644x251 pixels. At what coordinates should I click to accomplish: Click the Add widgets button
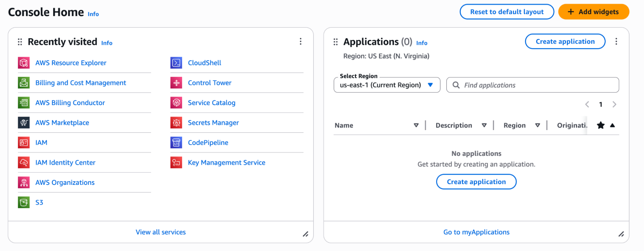pyautogui.click(x=593, y=12)
